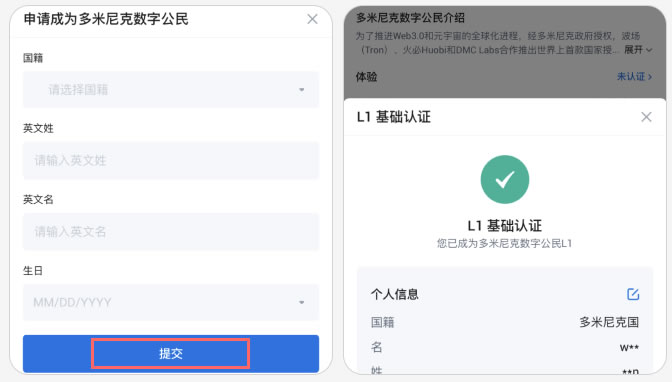Image resolution: width=672 pixels, height=382 pixels.
Task: Click the L1 基础认证 panel title
Action: (394, 117)
